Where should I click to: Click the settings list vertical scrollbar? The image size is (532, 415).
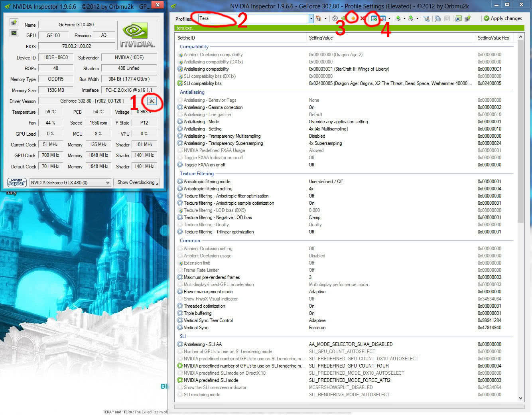point(520,132)
